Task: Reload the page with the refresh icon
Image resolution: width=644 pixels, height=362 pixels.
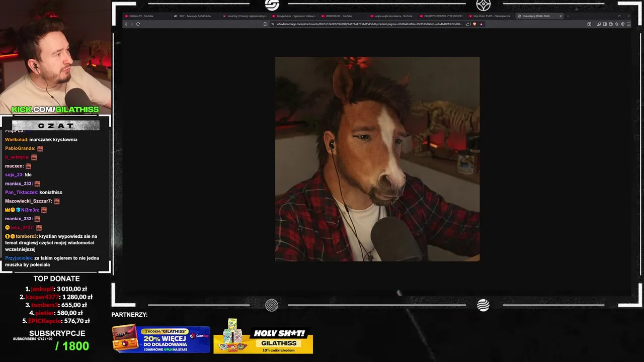Action: (138, 24)
